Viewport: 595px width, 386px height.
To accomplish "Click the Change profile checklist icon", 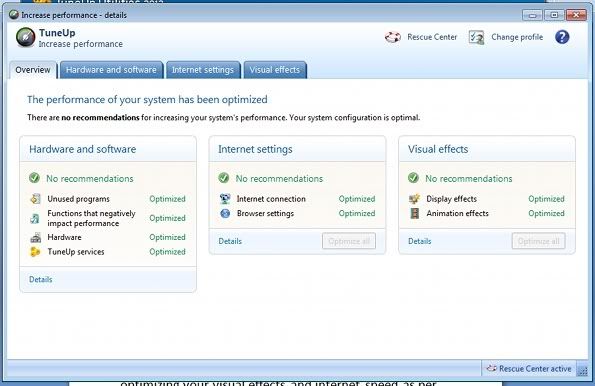I will pos(476,37).
